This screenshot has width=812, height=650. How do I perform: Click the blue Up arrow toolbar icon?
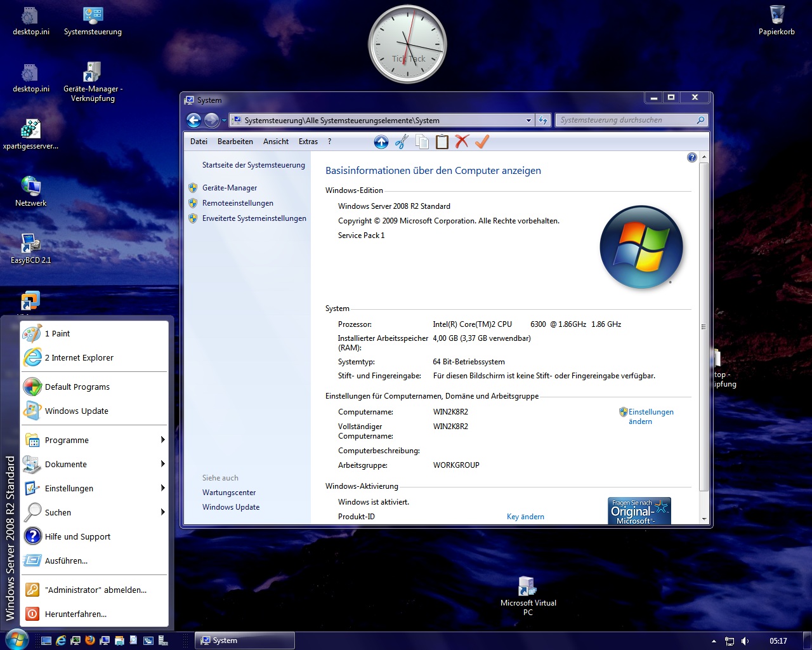381,142
